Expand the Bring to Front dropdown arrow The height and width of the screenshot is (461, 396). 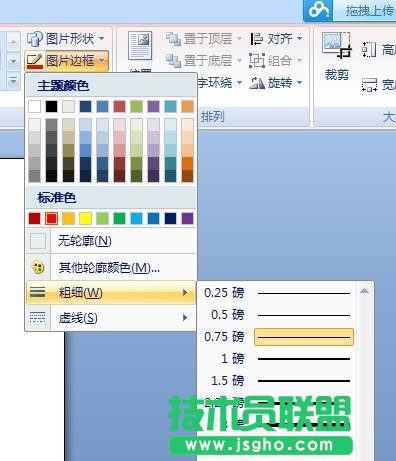coord(239,39)
